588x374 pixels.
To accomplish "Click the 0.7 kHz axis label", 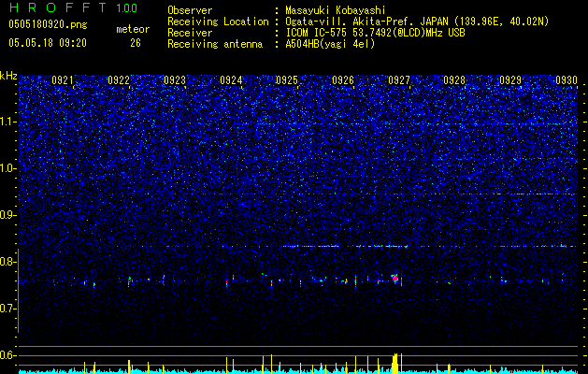I will pos(8,309).
